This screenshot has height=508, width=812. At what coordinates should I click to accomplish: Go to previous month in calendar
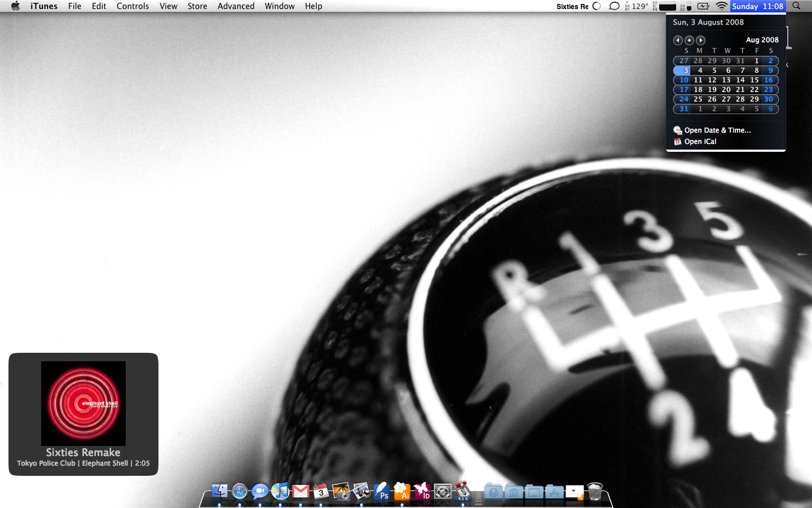click(x=678, y=40)
